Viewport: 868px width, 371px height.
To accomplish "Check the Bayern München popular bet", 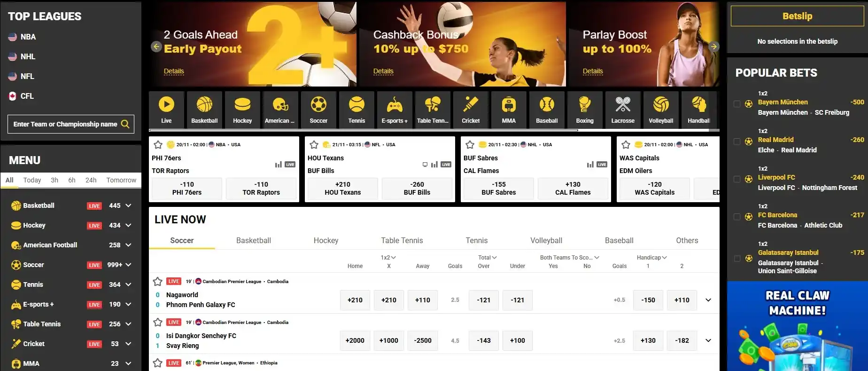I will (737, 104).
